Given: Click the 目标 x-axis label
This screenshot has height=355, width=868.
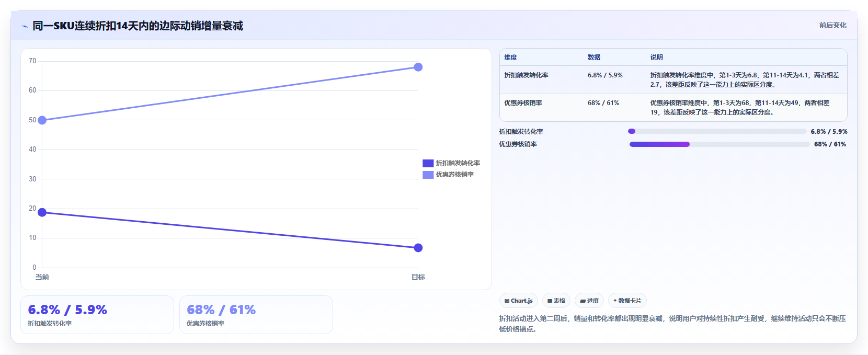Looking at the screenshot, I should (x=418, y=277).
